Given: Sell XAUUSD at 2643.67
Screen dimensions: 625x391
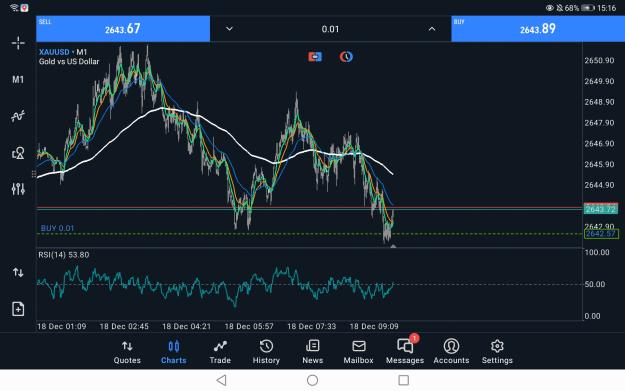Looking at the screenshot, I should 123,29.
